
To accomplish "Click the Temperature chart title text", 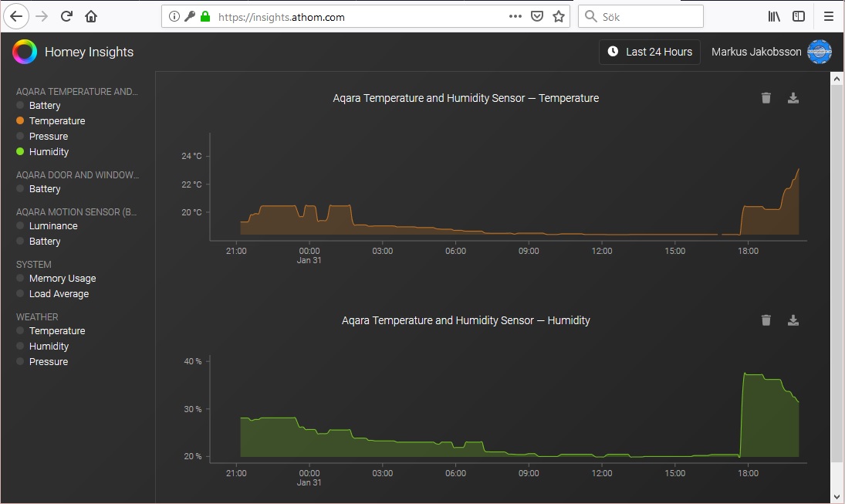I will [465, 98].
